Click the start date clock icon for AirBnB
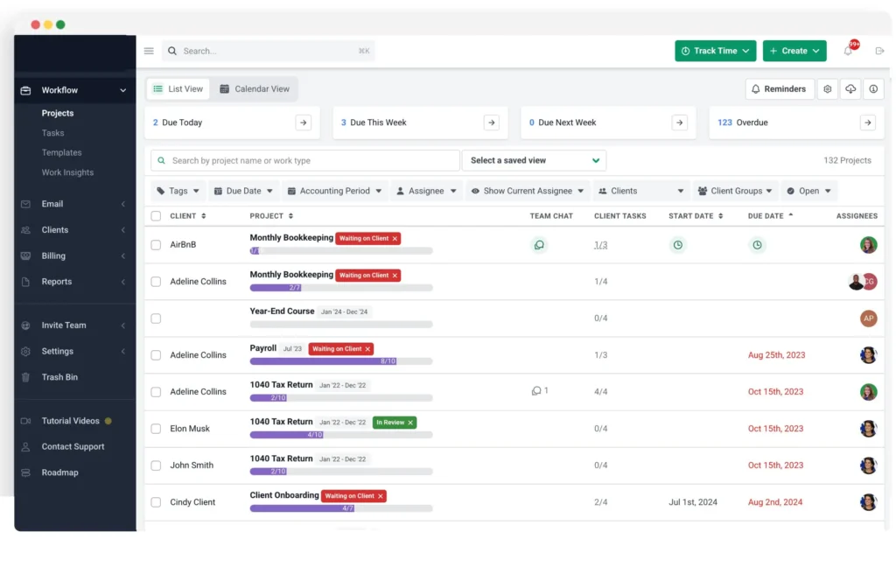Image resolution: width=896 pixels, height=588 pixels. tap(678, 245)
